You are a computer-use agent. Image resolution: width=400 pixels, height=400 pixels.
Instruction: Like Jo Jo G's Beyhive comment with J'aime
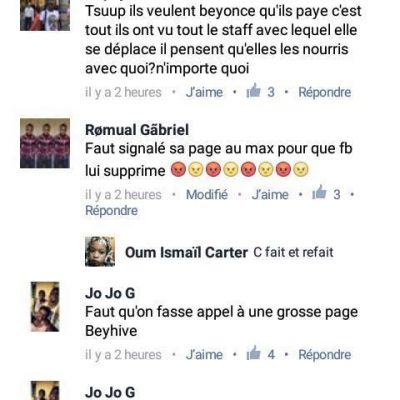[204, 355]
